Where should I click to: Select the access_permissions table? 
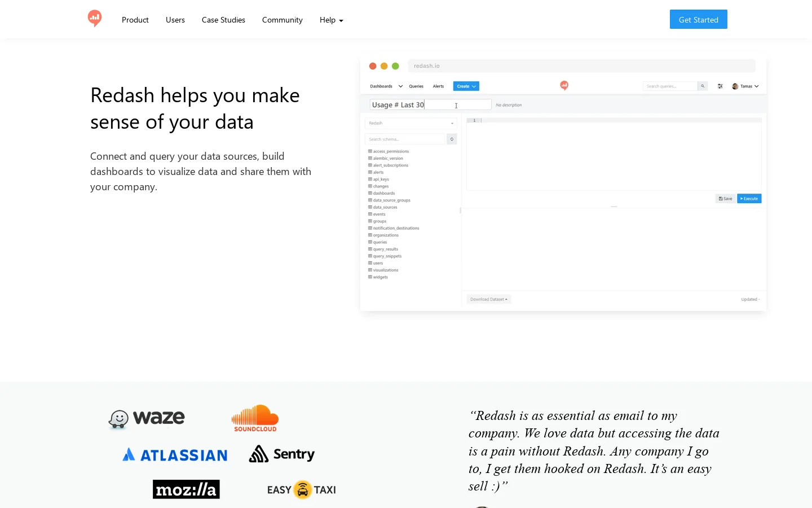(389, 151)
